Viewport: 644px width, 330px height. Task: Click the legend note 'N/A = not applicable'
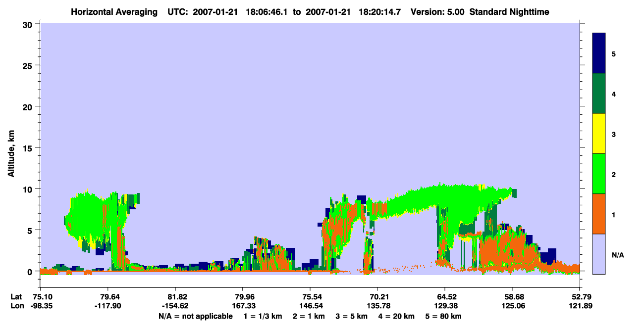pyautogui.click(x=195, y=316)
